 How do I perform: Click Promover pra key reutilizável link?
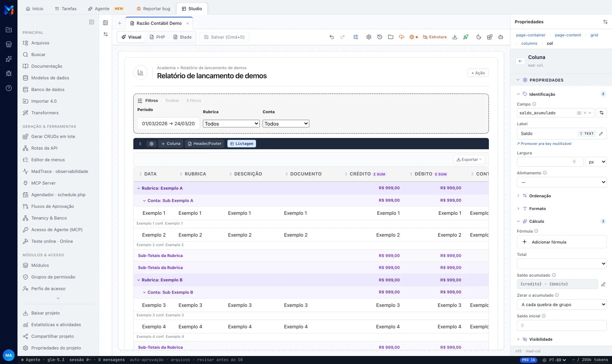tap(544, 144)
